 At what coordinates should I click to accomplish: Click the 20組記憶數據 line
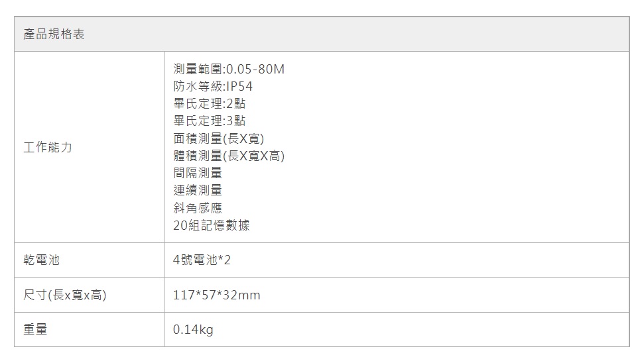[211, 226]
